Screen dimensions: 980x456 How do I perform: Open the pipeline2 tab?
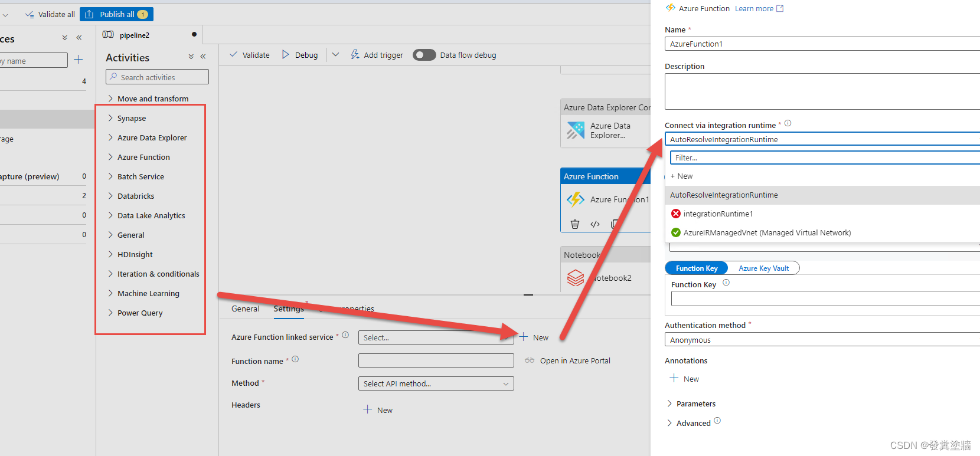[x=135, y=35]
